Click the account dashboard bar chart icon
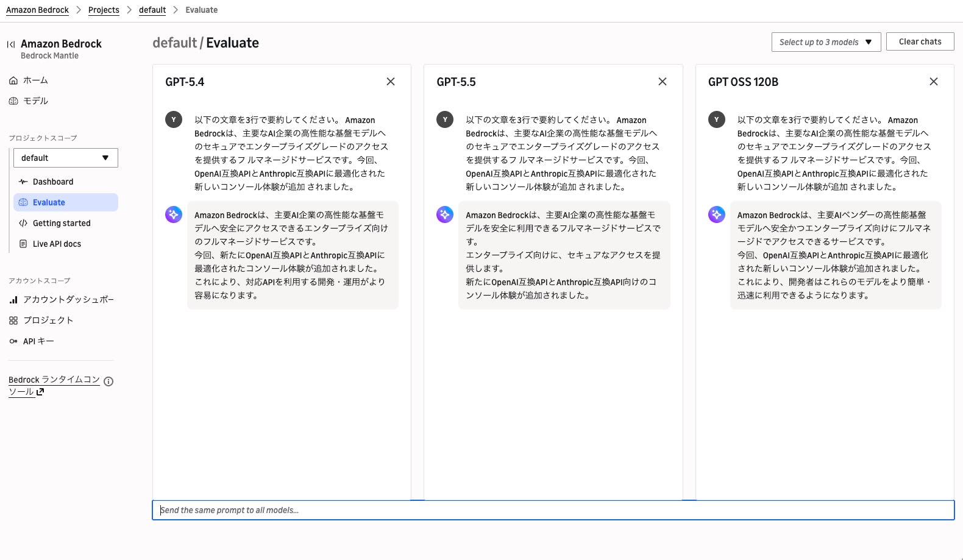This screenshot has width=963, height=560. pos(13,300)
